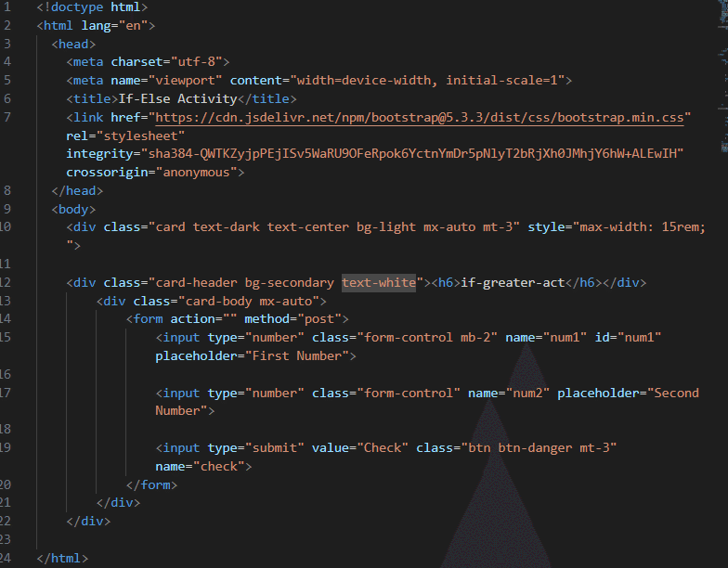728x568 pixels.
Task: Click the form action attribute
Action: coord(203,319)
